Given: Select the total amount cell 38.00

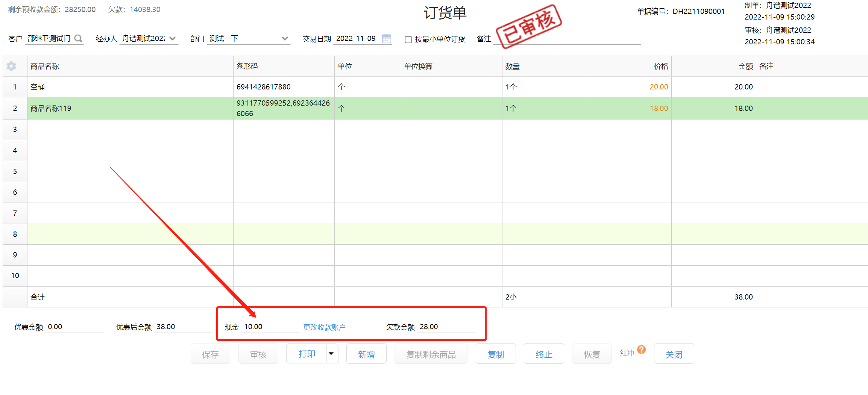Looking at the screenshot, I should click(x=714, y=297).
